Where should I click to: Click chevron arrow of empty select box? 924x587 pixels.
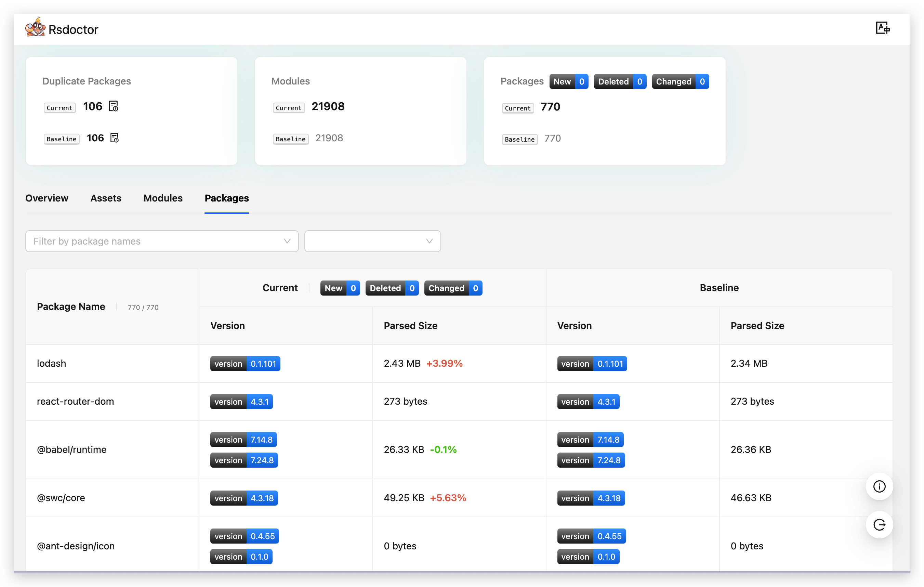pos(429,241)
